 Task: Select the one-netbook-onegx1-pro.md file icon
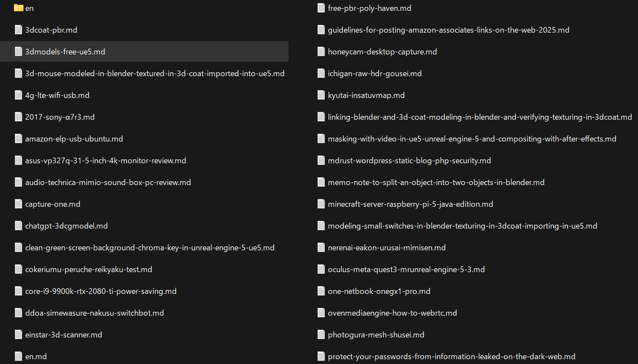point(321,291)
